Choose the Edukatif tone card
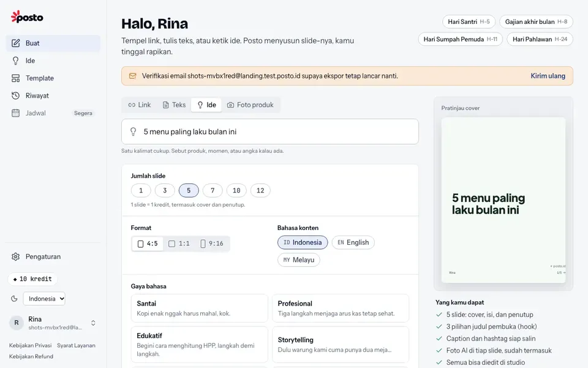The image size is (588, 368). (x=200, y=344)
